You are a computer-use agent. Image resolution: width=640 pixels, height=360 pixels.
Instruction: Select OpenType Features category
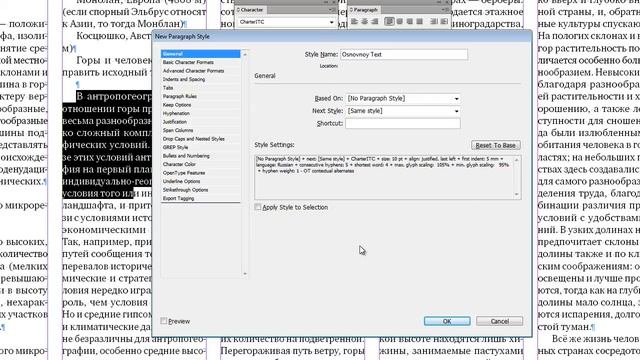point(200,173)
